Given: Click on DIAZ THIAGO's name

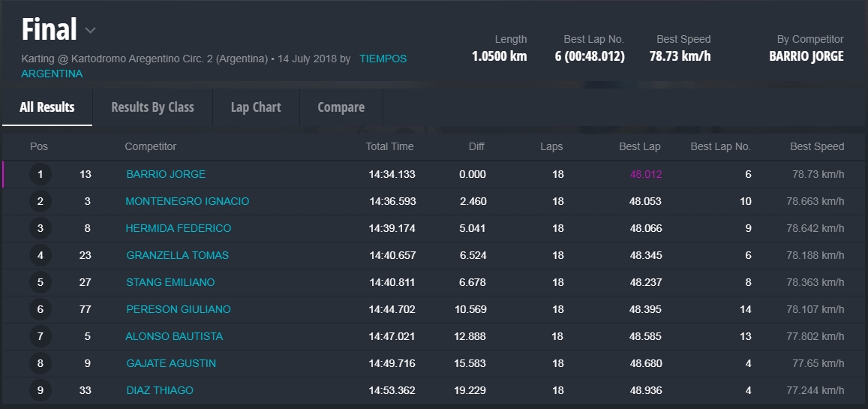Looking at the screenshot, I should pyautogui.click(x=160, y=390).
